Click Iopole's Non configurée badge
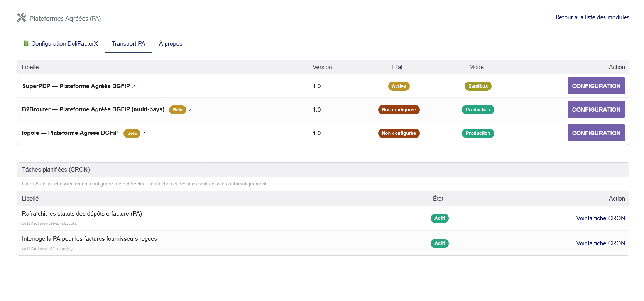This screenshot has height=301, width=644. 399,133
